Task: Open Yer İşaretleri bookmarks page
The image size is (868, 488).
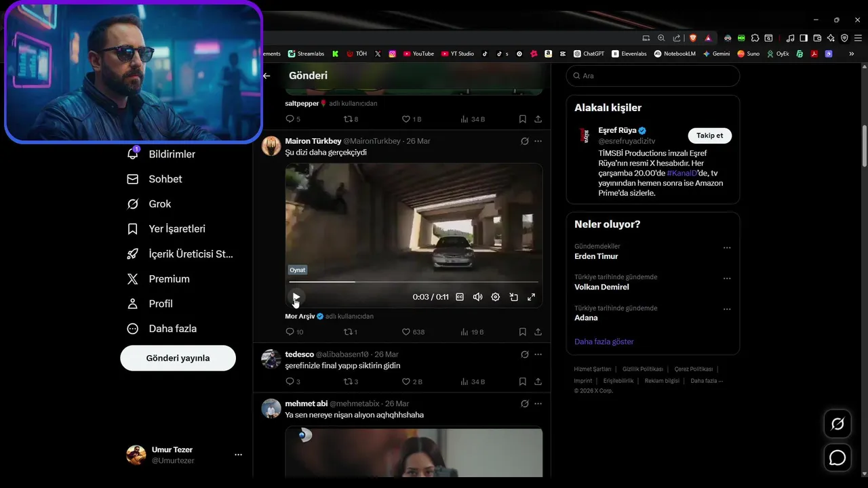Action: click(166, 229)
